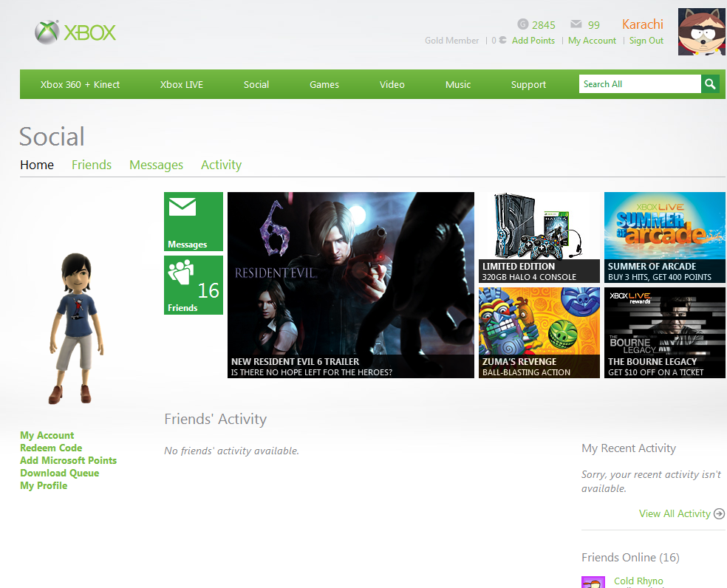Click the Search All input field
Viewport: 727px width, 588px height.
640,84
